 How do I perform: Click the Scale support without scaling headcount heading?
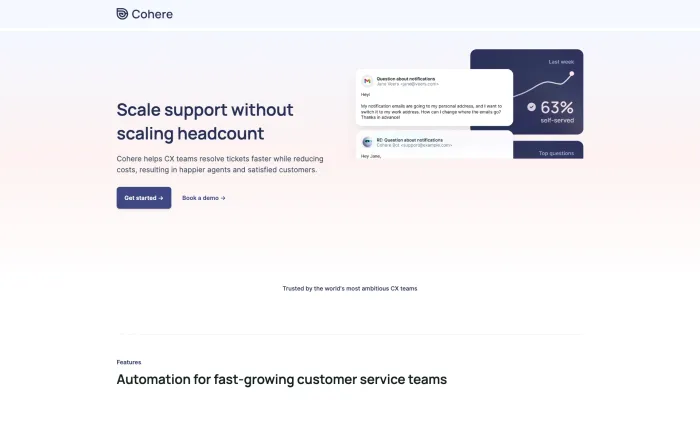click(x=205, y=121)
